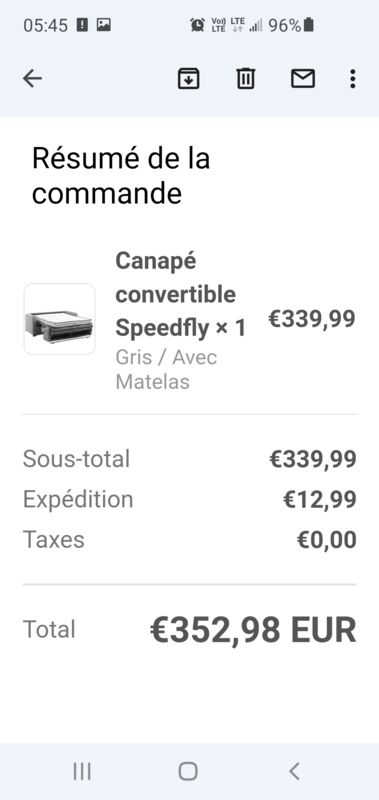Tap the alarm icon in status bar

[197, 24]
